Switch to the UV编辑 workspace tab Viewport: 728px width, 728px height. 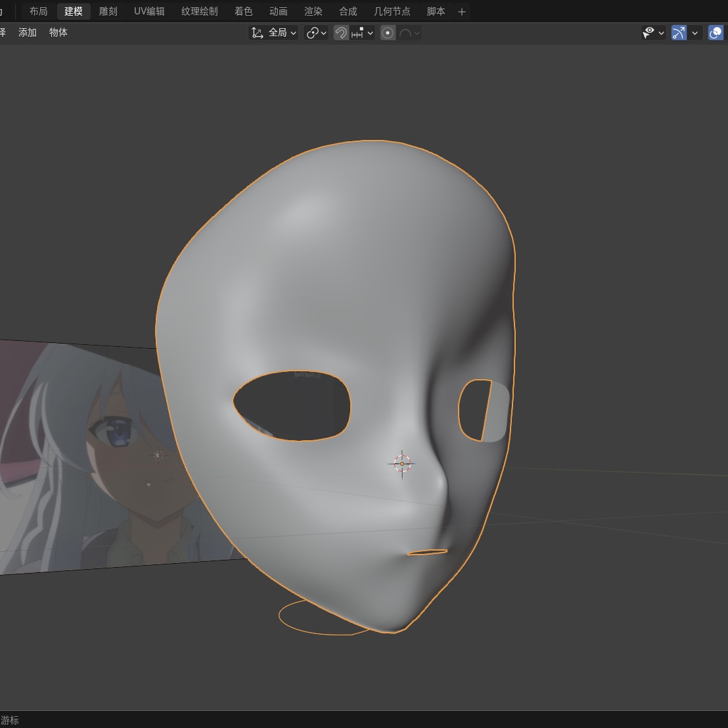pyautogui.click(x=149, y=12)
